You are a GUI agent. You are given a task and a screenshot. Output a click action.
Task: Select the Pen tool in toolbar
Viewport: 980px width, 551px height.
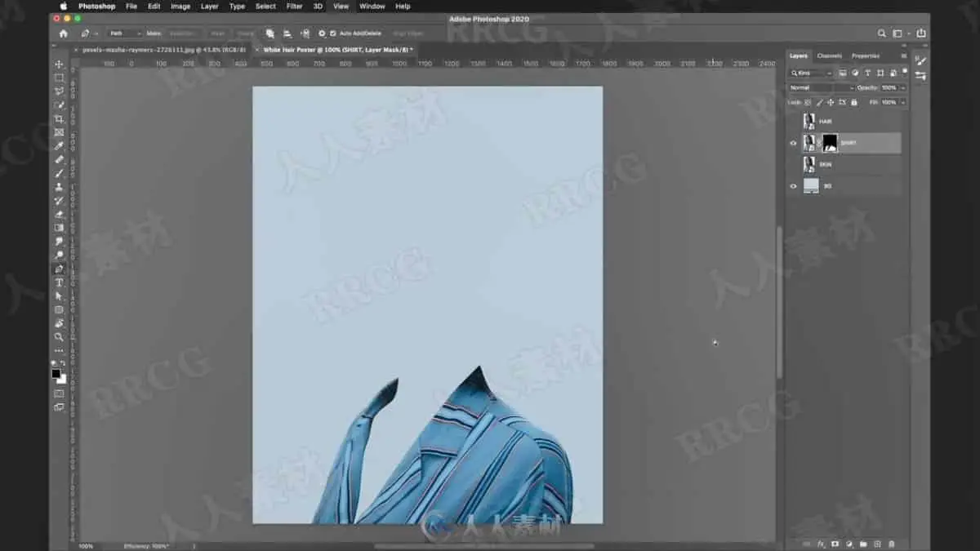coord(59,269)
